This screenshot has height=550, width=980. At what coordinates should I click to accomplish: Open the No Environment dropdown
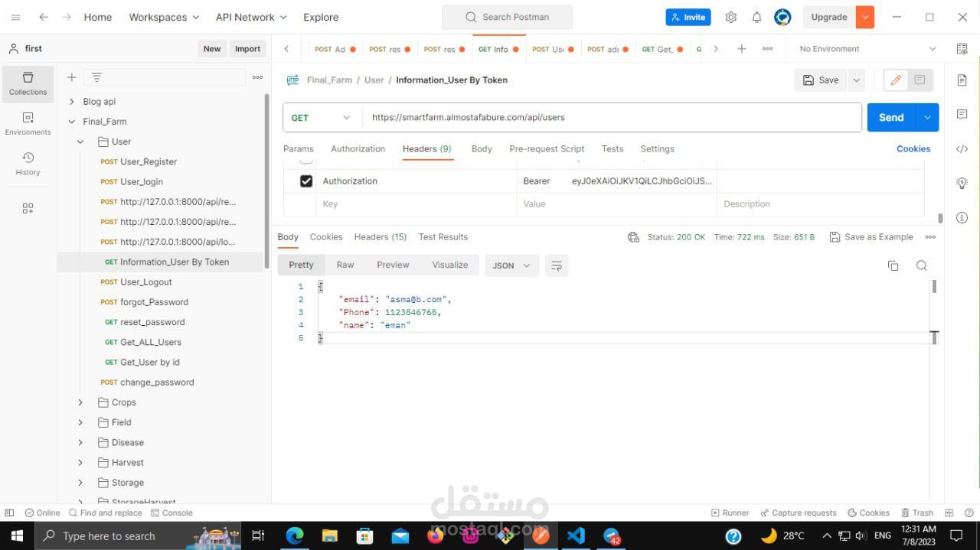pos(867,48)
